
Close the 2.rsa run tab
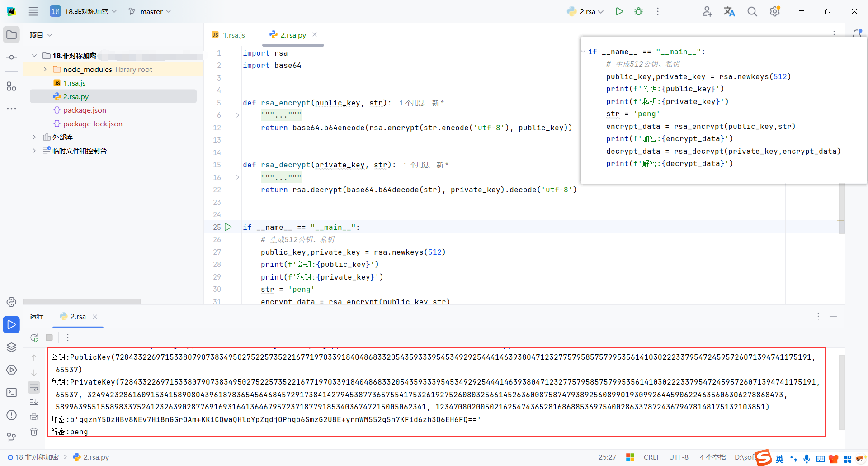[95, 317]
